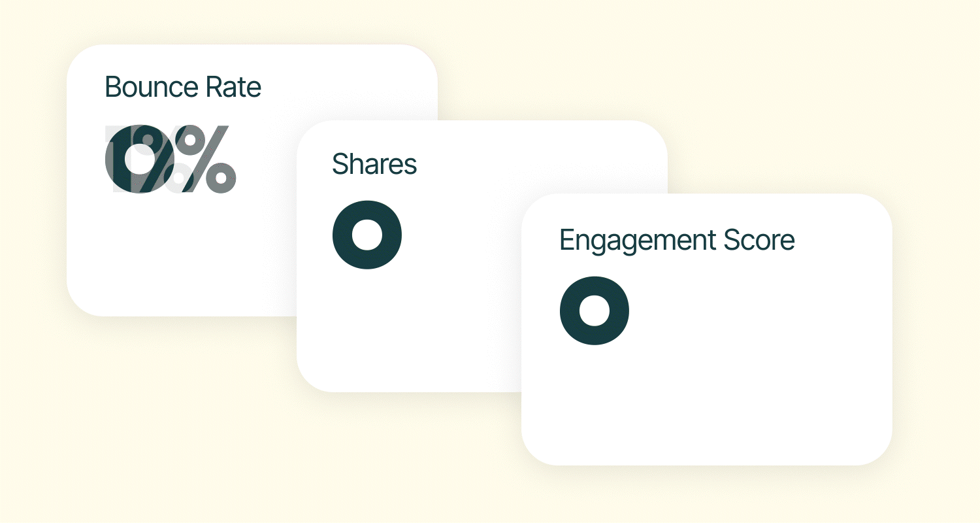
Task: Select the Engagement Score zero value
Action: coord(595,311)
